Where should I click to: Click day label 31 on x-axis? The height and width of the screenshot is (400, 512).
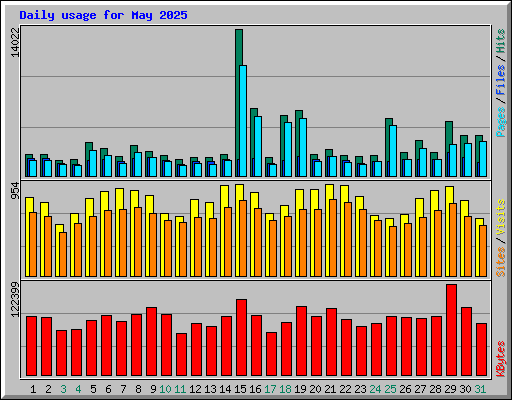(480, 389)
